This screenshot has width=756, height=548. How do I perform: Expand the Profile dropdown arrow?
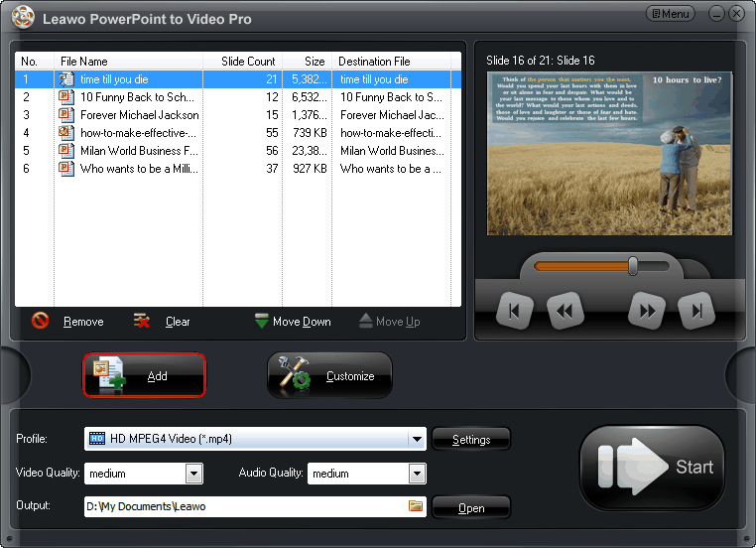click(x=417, y=439)
